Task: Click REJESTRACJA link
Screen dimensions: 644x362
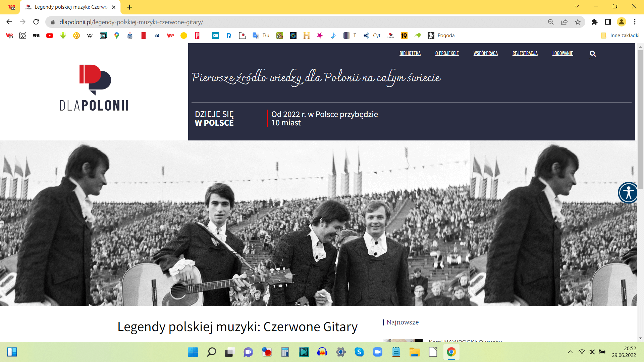Action: pos(525,53)
